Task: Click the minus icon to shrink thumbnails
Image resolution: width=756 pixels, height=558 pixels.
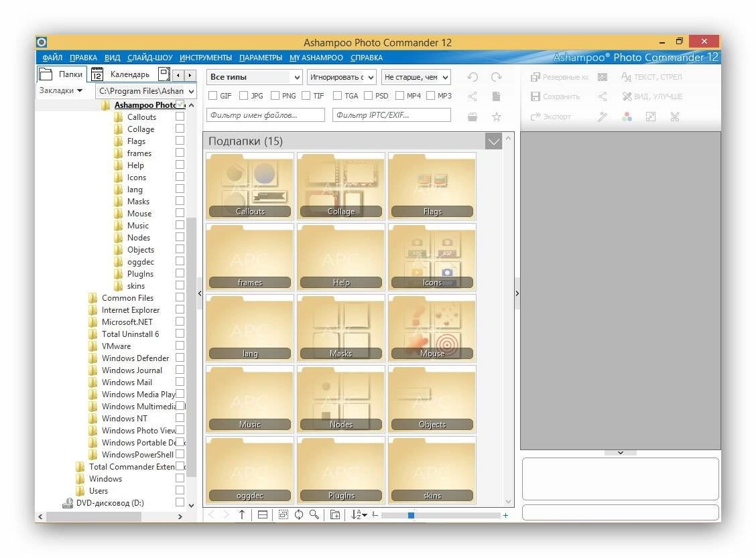Action: (375, 515)
